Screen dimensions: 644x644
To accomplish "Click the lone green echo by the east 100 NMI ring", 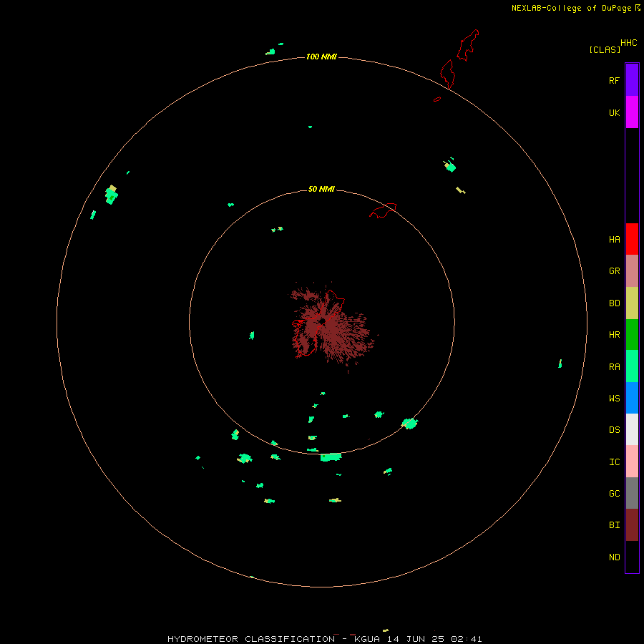I will pyautogui.click(x=560, y=364).
